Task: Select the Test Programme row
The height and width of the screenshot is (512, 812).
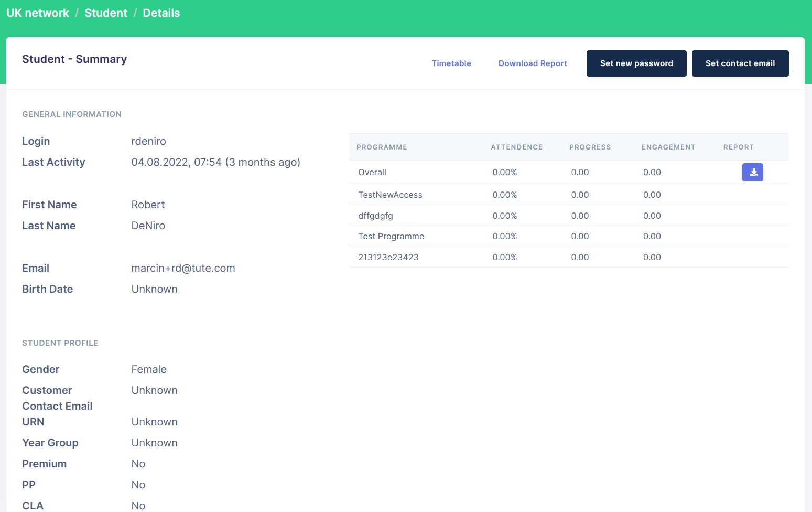Action: [391, 236]
